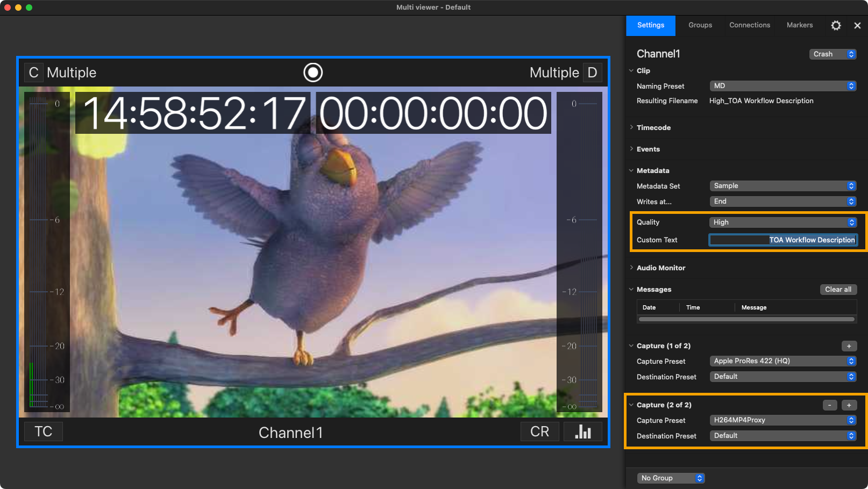Open the Connections tab
This screenshot has height=489, width=868.
click(x=750, y=25)
